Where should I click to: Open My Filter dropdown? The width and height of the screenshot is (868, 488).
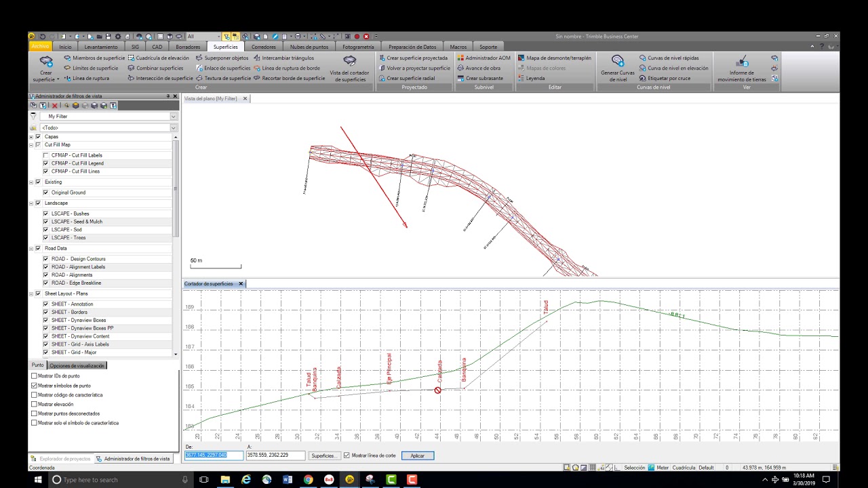coord(173,117)
